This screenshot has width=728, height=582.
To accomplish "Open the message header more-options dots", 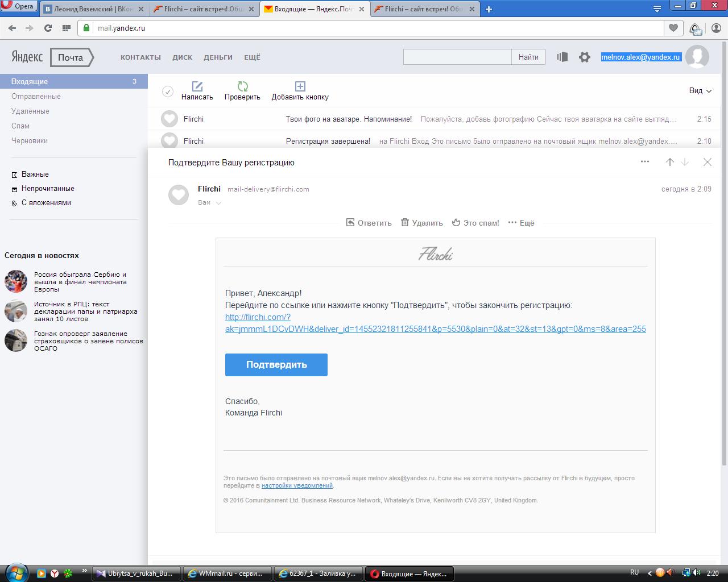I will [x=645, y=162].
